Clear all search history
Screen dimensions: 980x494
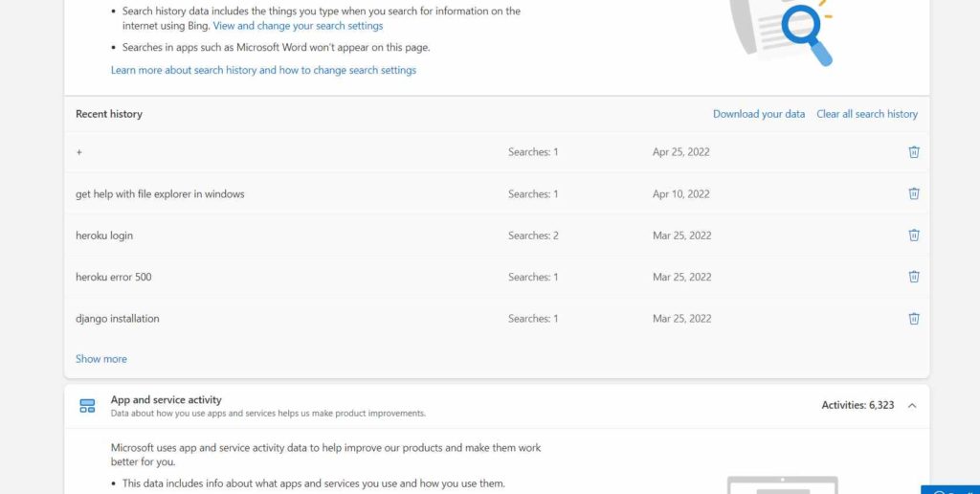tap(867, 114)
